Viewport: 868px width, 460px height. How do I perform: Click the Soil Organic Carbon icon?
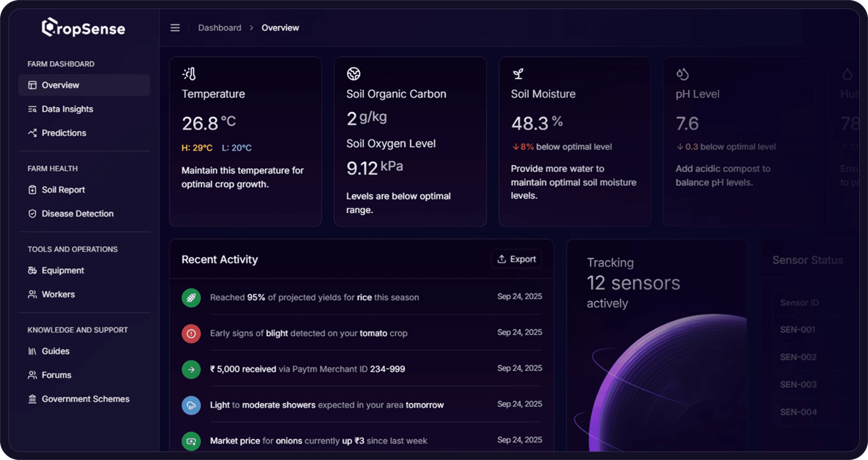(353, 74)
